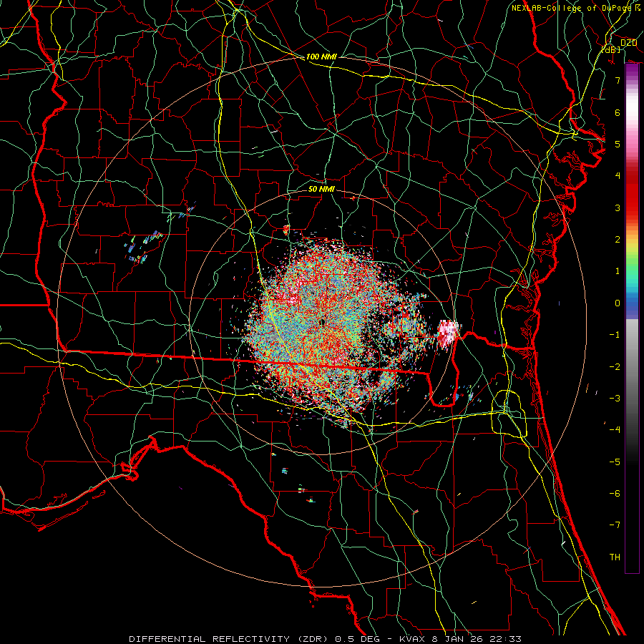Image resolution: width=644 pixels, height=644 pixels.
Task: Click the [dB] unit label
Action: [x=611, y=50]
